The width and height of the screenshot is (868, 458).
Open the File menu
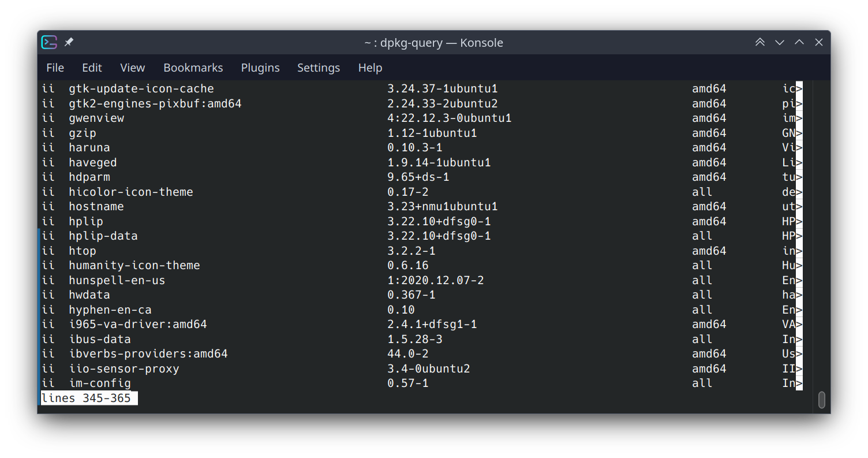[55, 68]
